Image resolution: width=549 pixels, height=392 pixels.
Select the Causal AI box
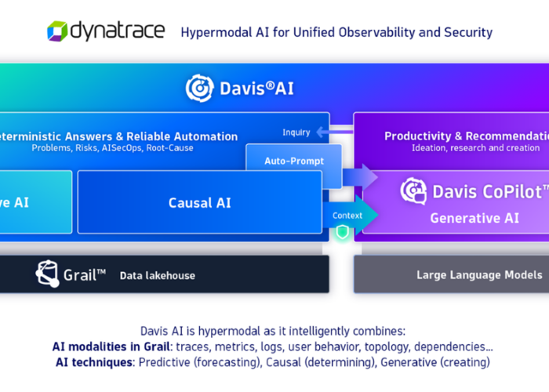pos(200,202)
